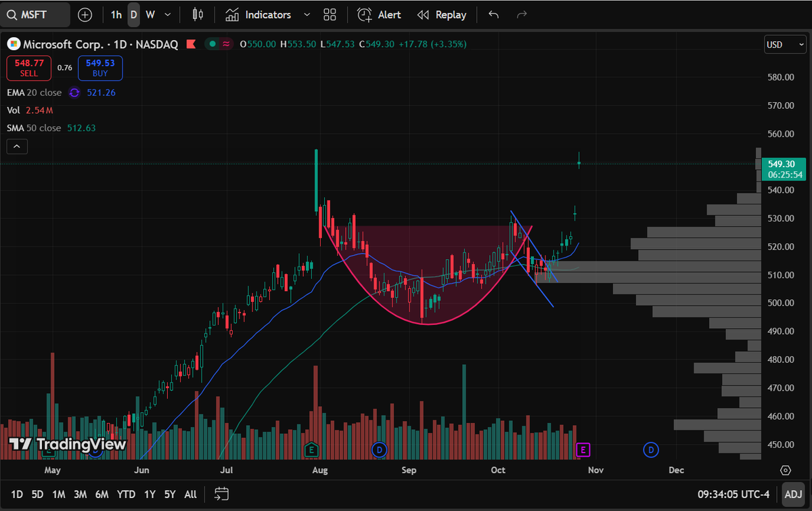The height and width of the screenshot is (511, 812).
Task: Click the red flag symbol marker
Action: 191,44
